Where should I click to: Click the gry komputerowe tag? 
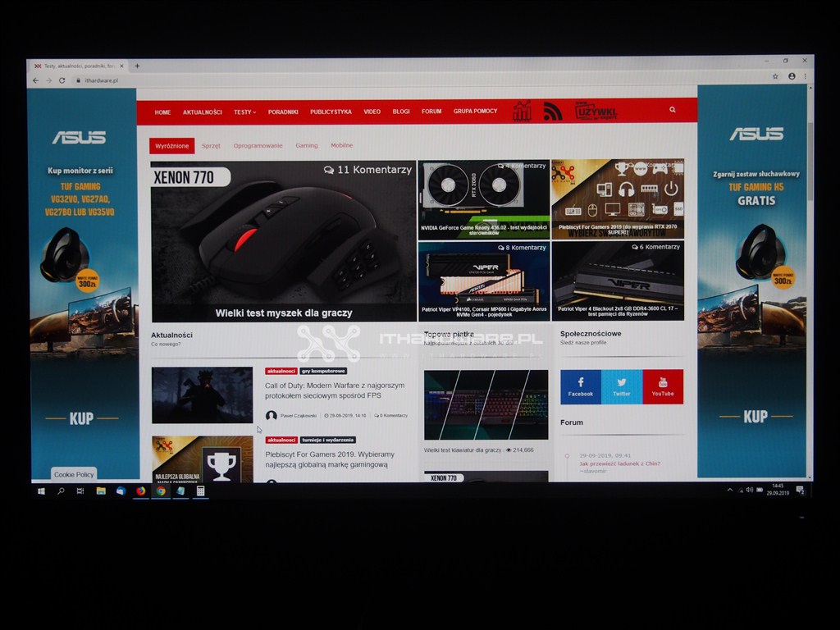pyautogui.click(x=323, y=371)
